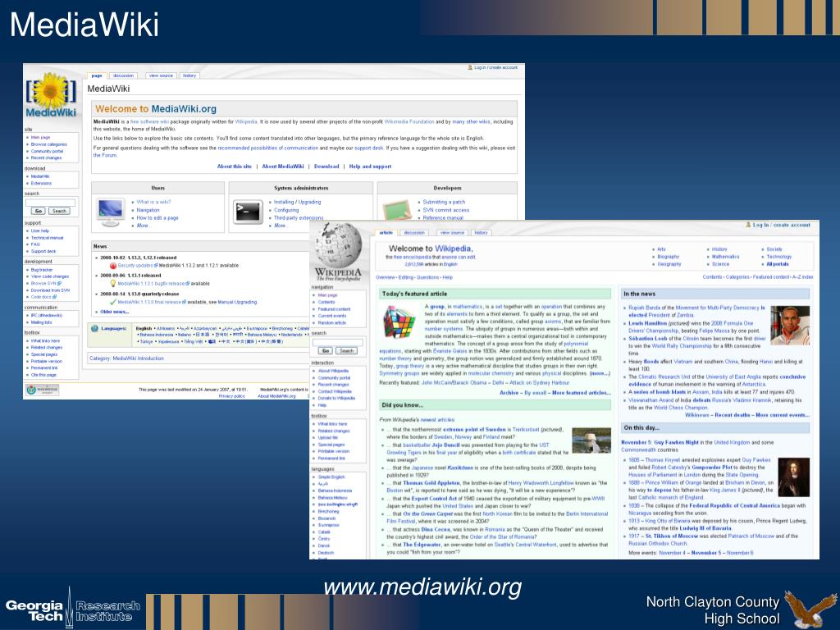
Task: Click MediaWiki sidebar Search button
Action: point(59,211)
